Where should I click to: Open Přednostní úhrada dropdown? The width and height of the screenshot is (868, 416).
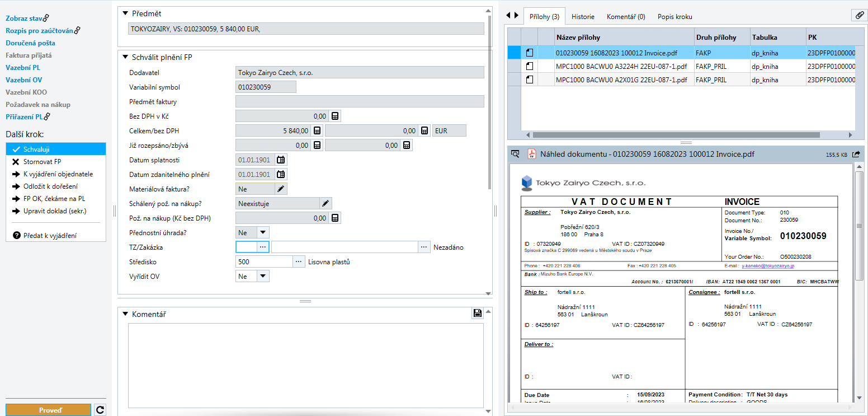pyautogui.click(x=263, y=233)
